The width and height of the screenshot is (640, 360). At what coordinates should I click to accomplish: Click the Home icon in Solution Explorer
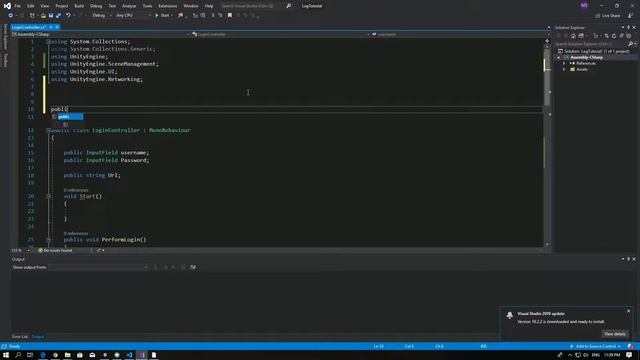(x=573, y=36)
